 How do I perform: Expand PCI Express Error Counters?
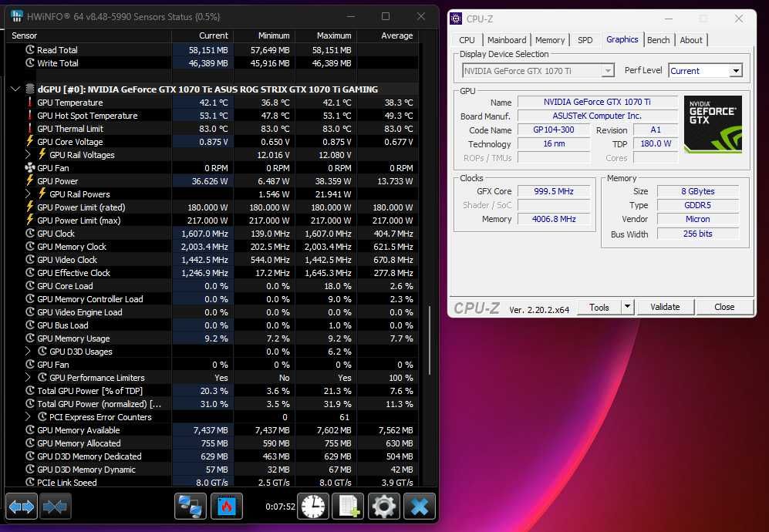[x=29, y=417]
